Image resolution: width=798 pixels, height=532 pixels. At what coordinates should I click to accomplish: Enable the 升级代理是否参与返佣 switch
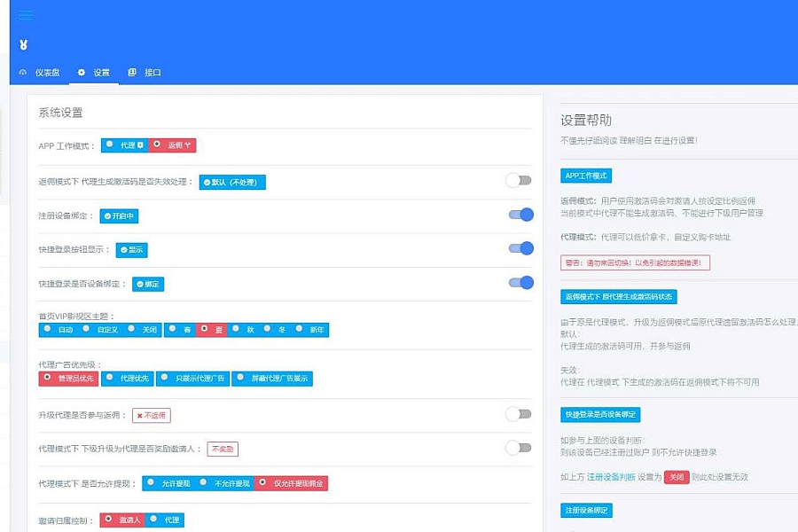click(519, 414)
